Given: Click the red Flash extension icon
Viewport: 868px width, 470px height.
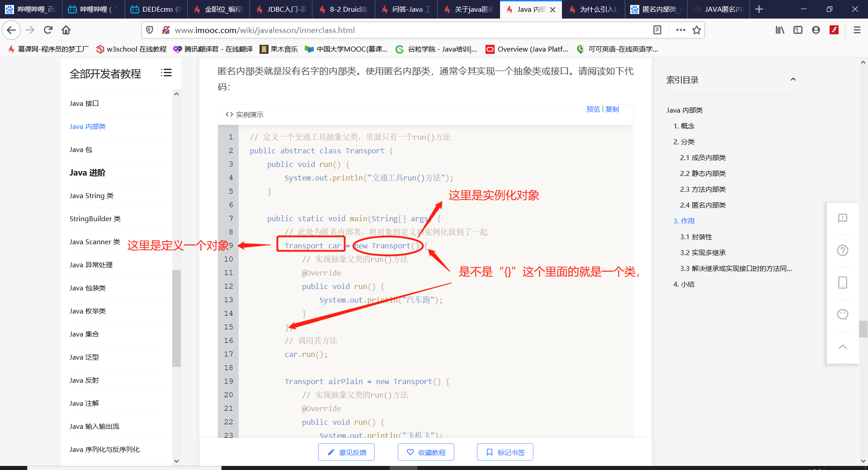Looking at the screenshot, I should click(834, 30).
